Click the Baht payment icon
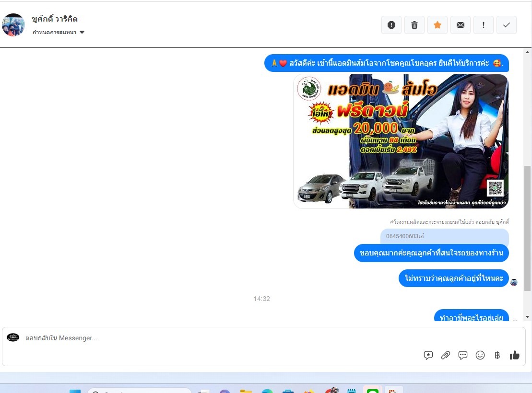The width and height of the screenshot is (532, 393). 497,355
